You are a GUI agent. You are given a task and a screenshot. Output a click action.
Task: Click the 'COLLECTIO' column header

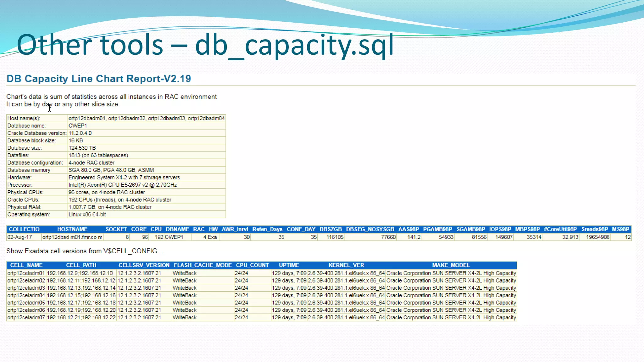[24, 229]
